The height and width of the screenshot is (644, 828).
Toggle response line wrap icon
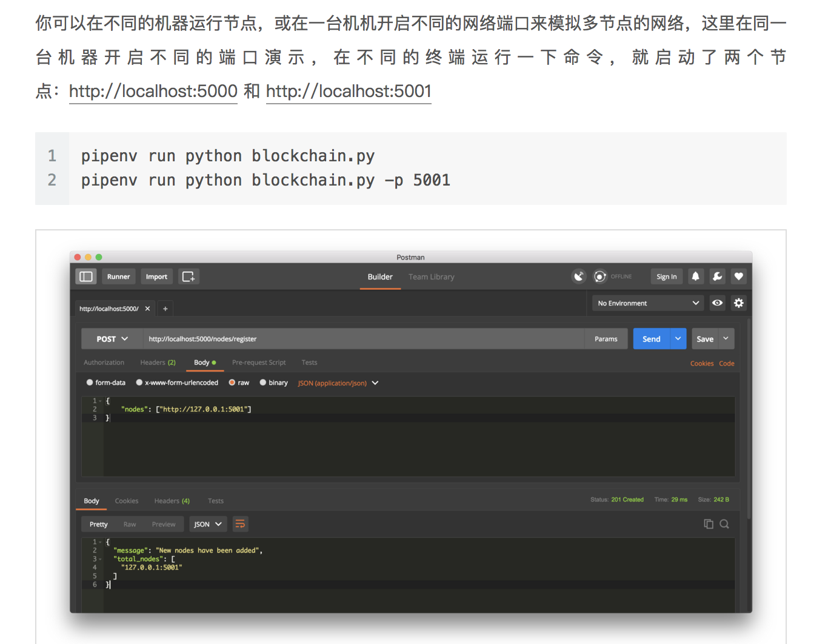(x=240, y=524)
